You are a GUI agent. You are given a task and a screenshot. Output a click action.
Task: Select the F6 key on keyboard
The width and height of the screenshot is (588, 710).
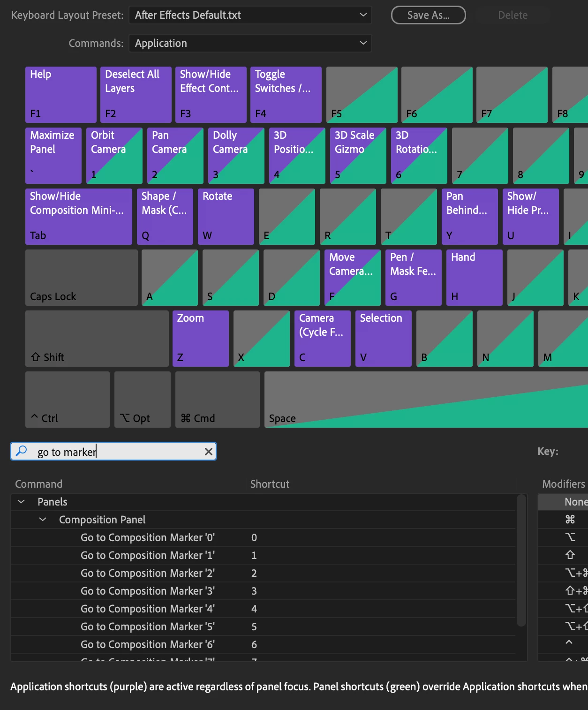coord(437,95)
